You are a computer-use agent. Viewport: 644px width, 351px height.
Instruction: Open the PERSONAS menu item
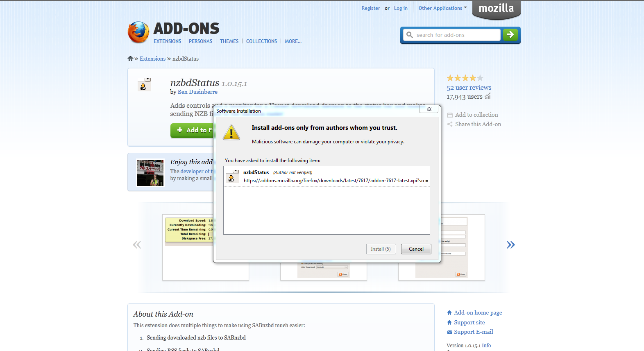coord(200,41)
